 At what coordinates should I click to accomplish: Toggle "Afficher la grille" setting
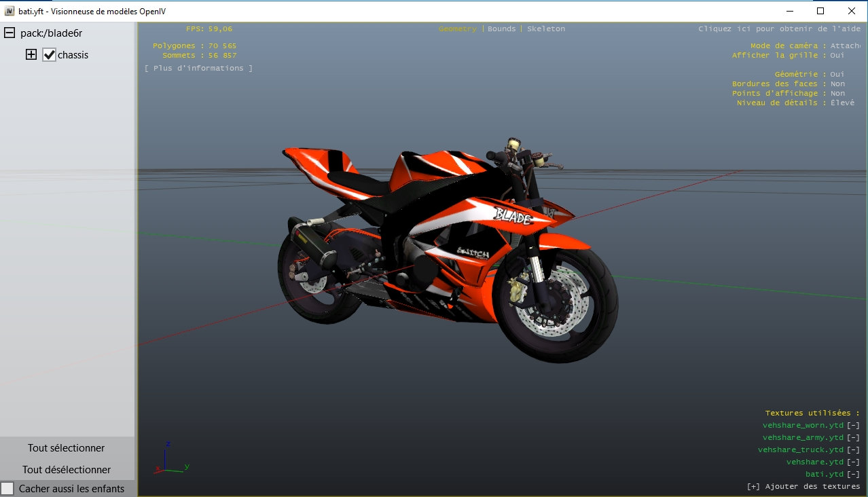pos(837,56)
